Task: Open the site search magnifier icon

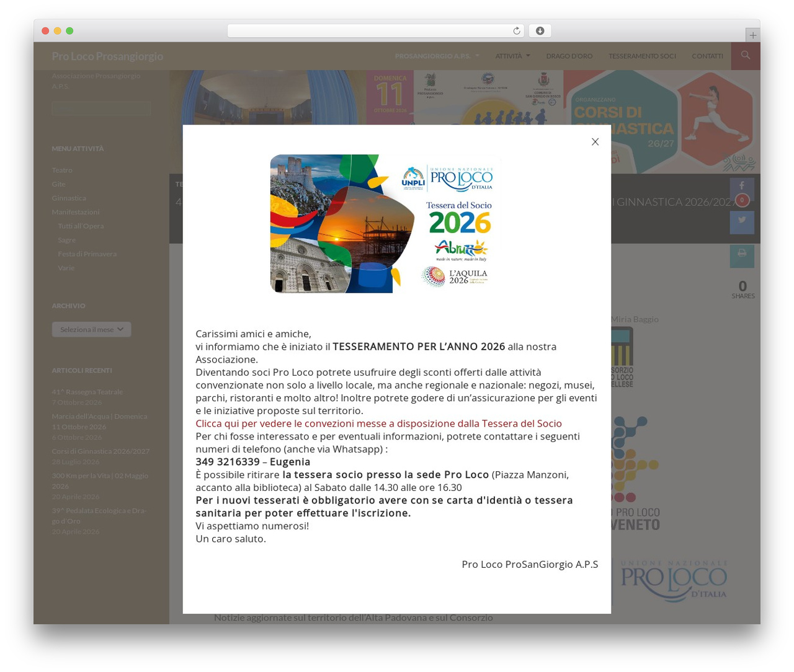Action: pos(746,56)
